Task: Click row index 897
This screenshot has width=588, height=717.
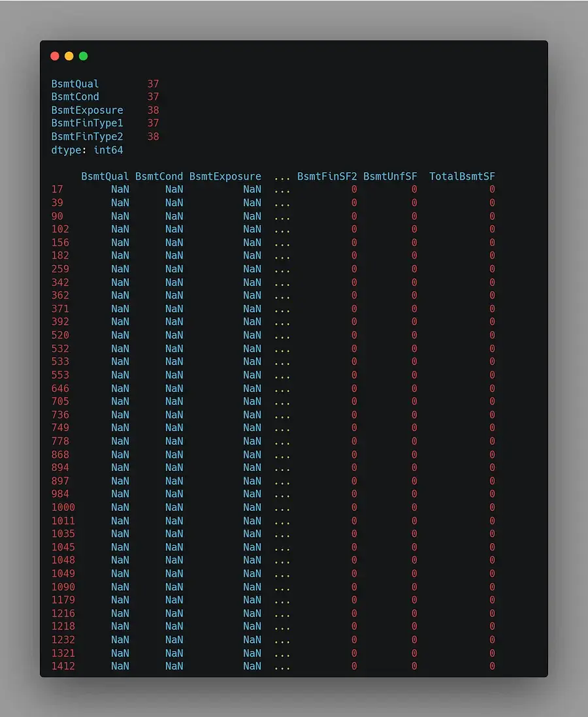Action: coord(60,481)
